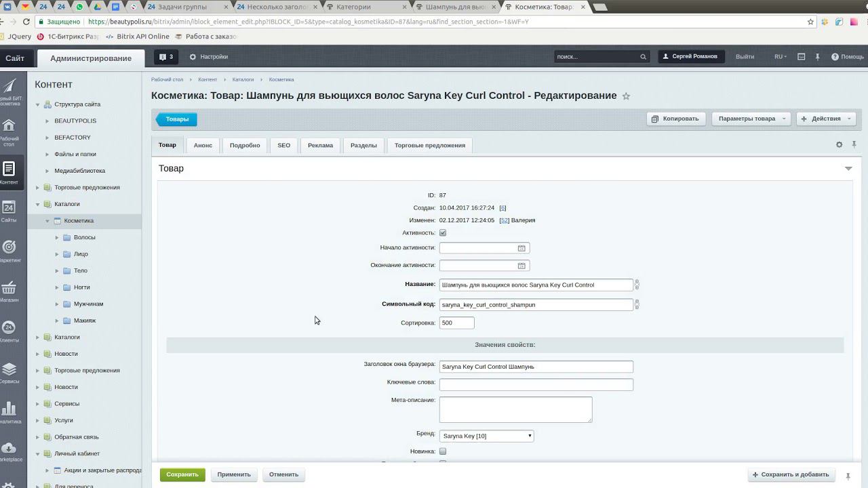Focus the Ключевые слова input field
This screenshot has height=488, width=868.
click(536, 385)
